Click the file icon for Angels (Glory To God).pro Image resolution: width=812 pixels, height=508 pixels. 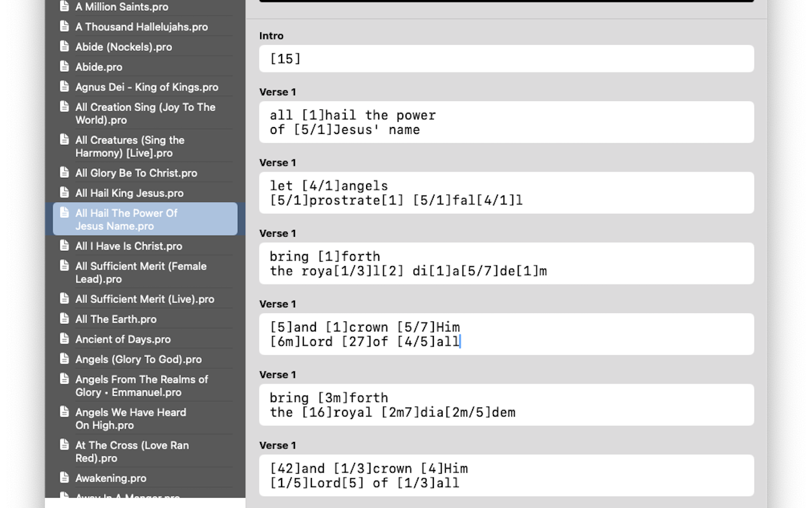[x=65, y=359]
